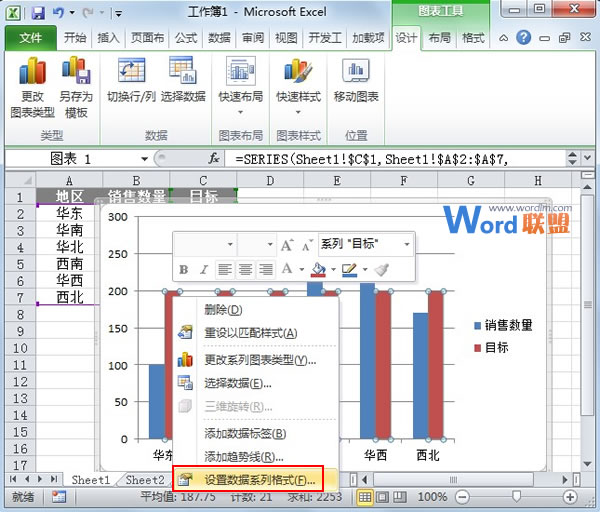Screen dimensions: 600x512
Task: Jump to last sheet navigation arrow
Action: coord(54,479)
